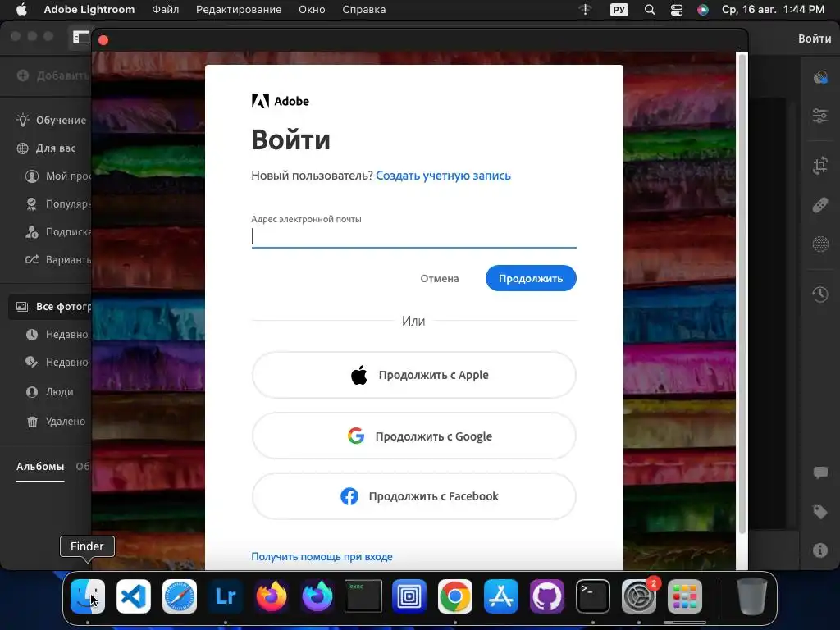Select Удалено in the sidebar
The image size is (840, 630).
[56, 421]
